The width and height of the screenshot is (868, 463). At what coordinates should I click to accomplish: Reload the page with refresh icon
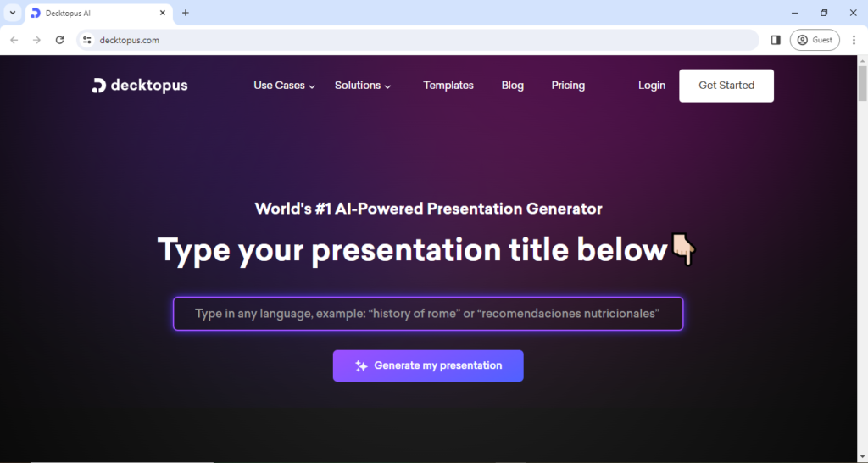(59, 40)
